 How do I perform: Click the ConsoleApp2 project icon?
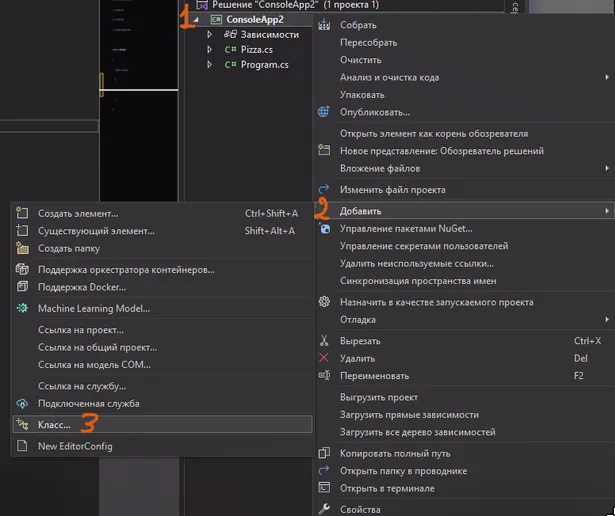pyautogui.click(x=216, y=19)
